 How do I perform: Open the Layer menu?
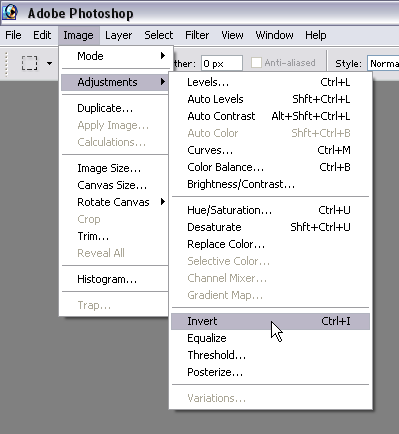coord(118,35)
